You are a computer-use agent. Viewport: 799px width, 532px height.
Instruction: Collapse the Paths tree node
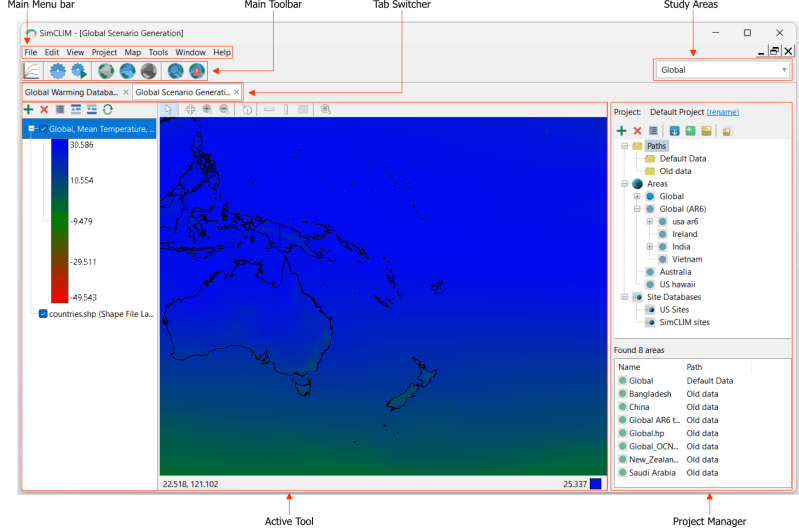click(624, 146)
